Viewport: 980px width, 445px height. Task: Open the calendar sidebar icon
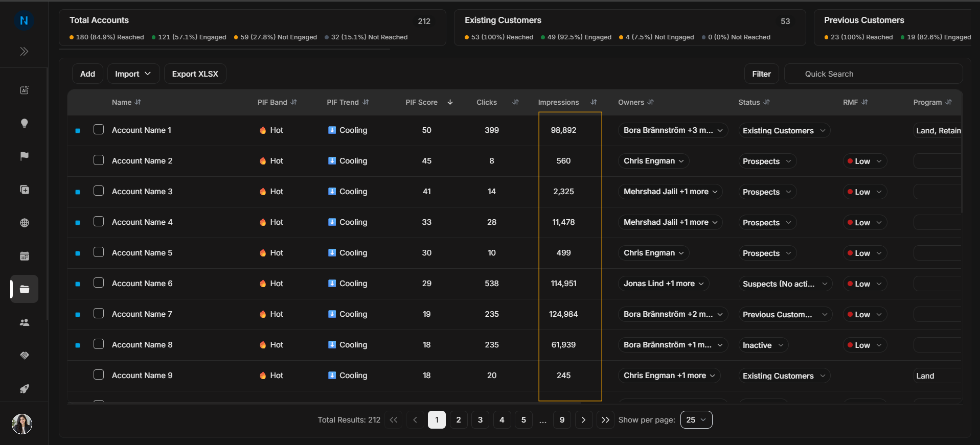pyautogui.click(x=24, y=256)
